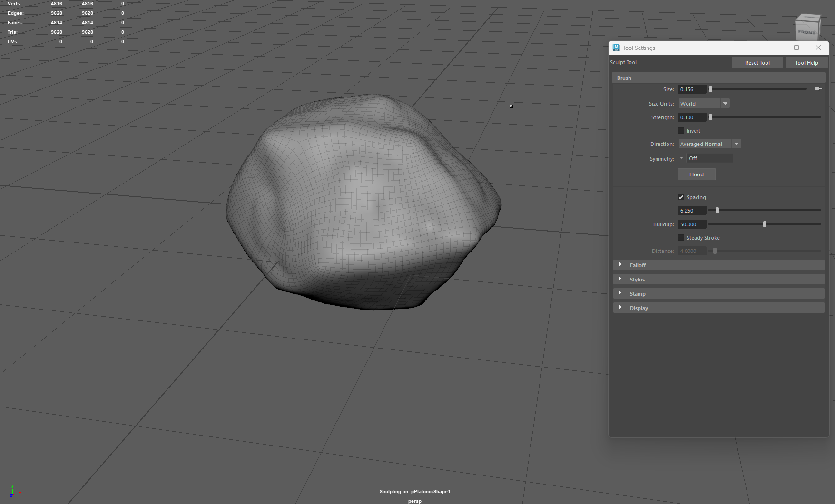Enable the Invert checkbox
Screen dimensions: 835x504
681,130
